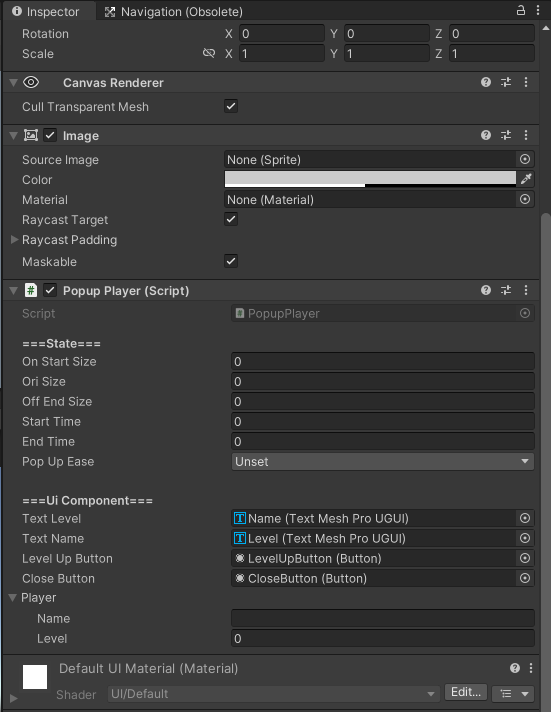551x712 pixels.
Task: Click the Ori Size field
Action: (382, 381)
